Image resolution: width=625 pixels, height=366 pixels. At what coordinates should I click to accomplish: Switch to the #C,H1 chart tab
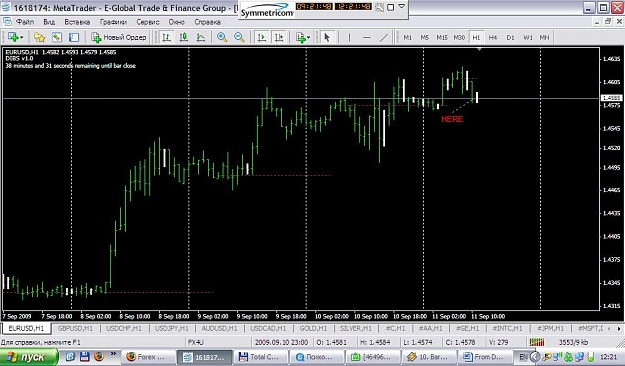[395, 329]
